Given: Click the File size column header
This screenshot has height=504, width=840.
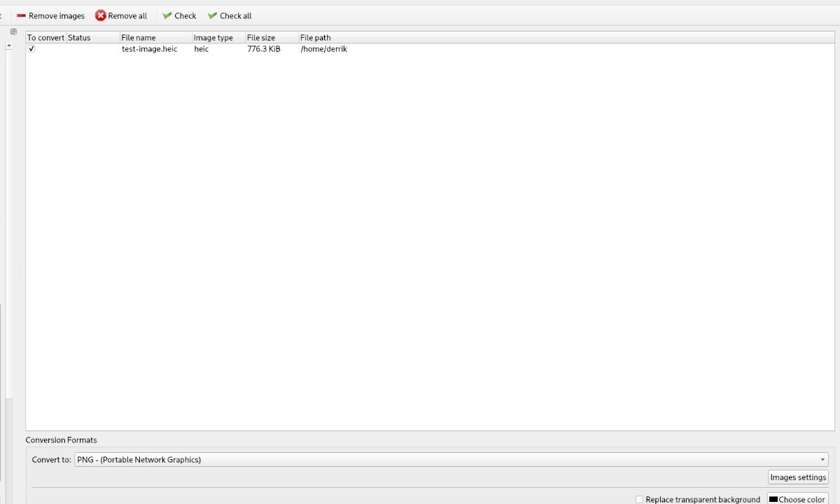Looking at the screenshot, I should pyautogui.click(x=260, y=37).
